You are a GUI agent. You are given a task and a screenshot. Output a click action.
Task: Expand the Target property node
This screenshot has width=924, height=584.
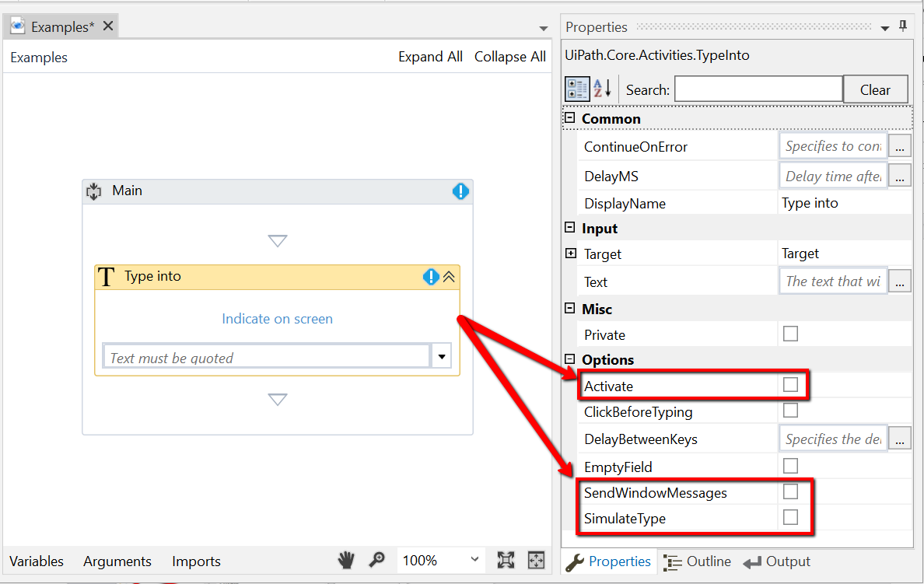tap(570, 254)
